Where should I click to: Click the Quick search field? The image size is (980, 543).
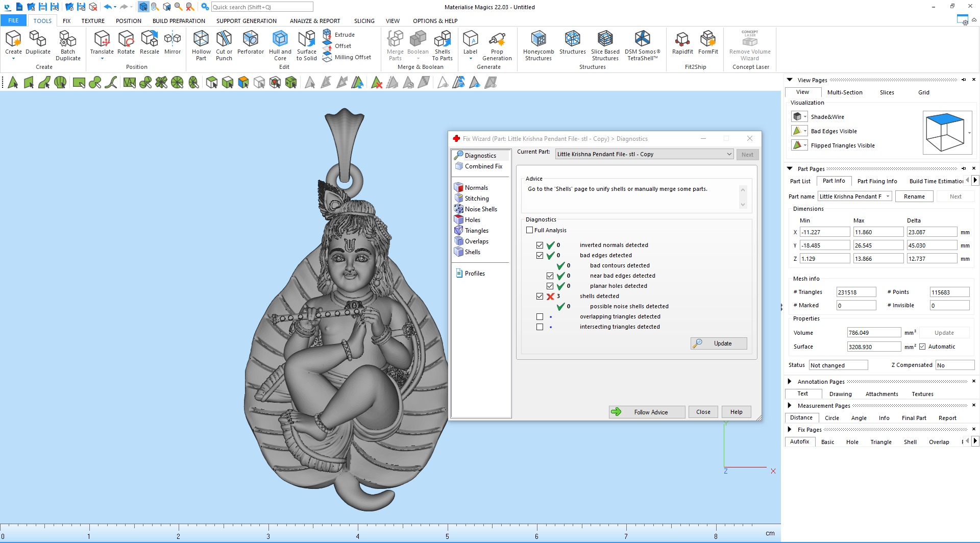[262, 7]
